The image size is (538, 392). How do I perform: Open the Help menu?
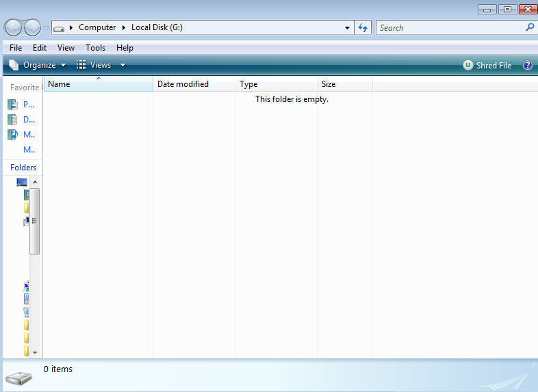tap(125, 48)
